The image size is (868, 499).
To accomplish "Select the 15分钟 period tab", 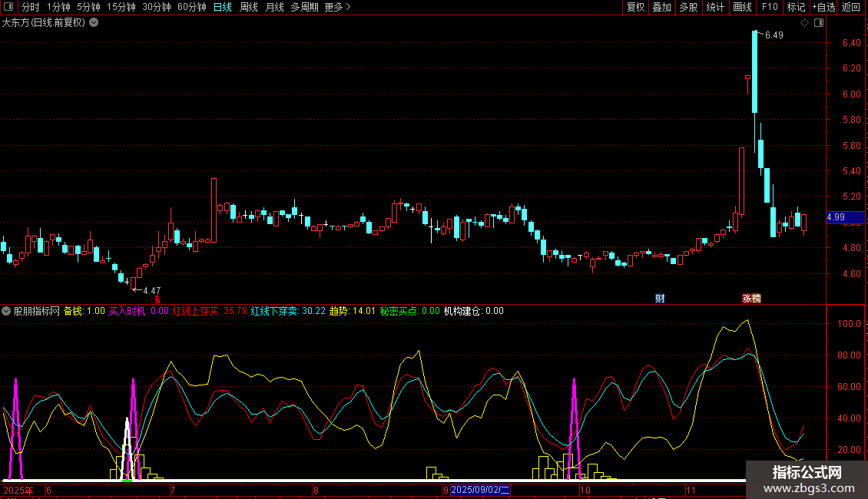I will 121,7.
